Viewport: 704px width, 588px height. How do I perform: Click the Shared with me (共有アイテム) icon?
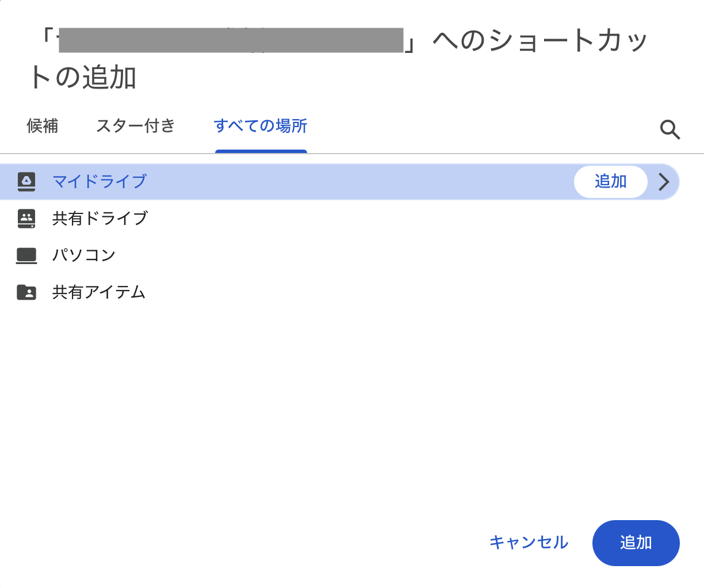point(26,292)
